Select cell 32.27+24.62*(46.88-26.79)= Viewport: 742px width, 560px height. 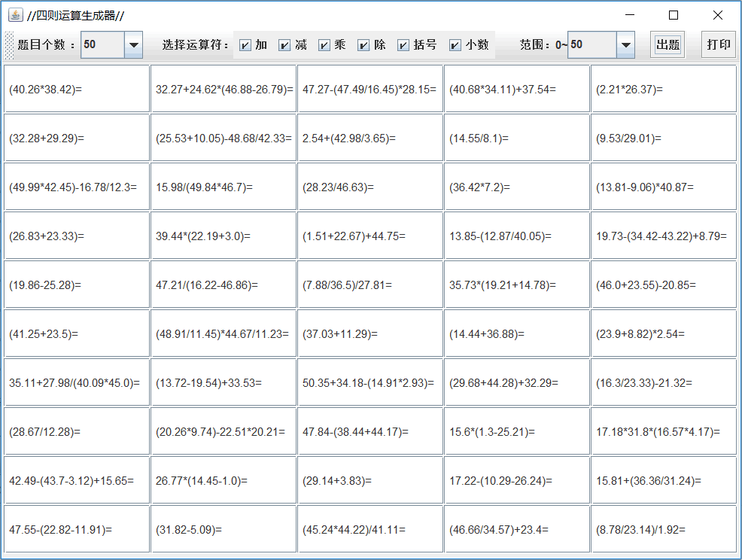tap(224, 89)
